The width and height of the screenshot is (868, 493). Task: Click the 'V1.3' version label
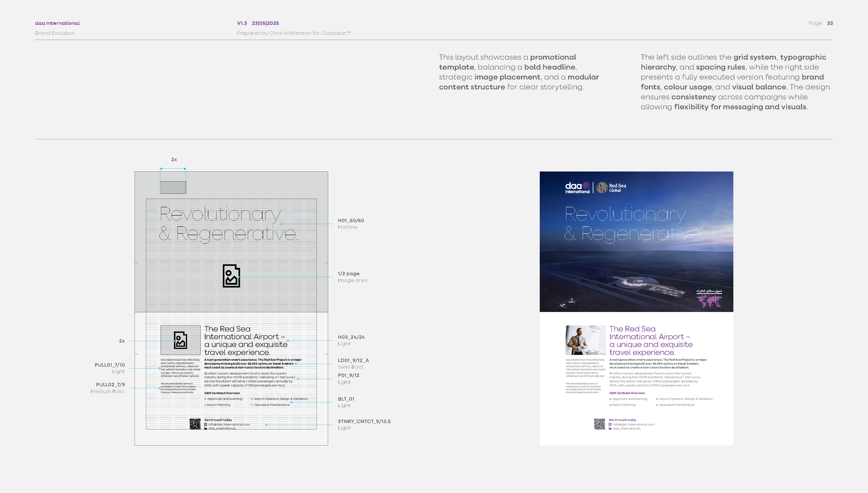pos(242,23)
